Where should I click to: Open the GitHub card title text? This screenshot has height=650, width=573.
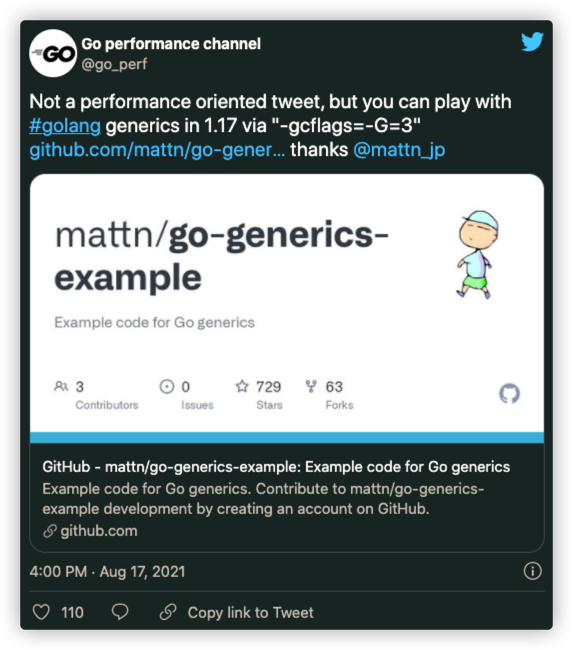tap(276, 467)
